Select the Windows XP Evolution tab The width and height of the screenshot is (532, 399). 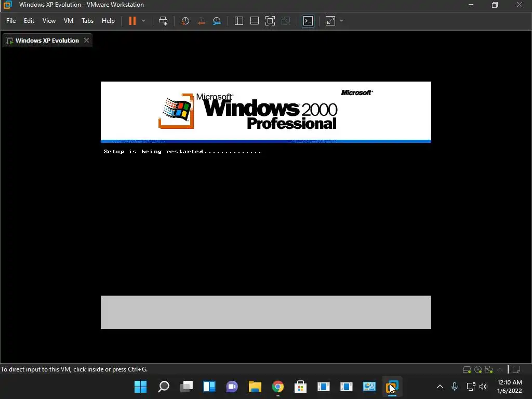click(x=47, y=41)
